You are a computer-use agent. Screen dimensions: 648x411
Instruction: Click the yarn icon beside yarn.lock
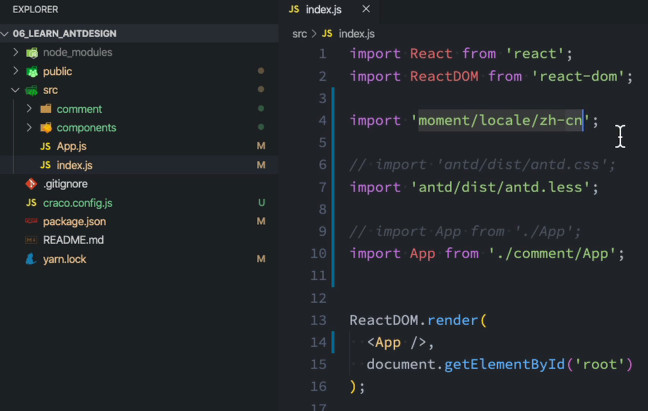[31, 259]
